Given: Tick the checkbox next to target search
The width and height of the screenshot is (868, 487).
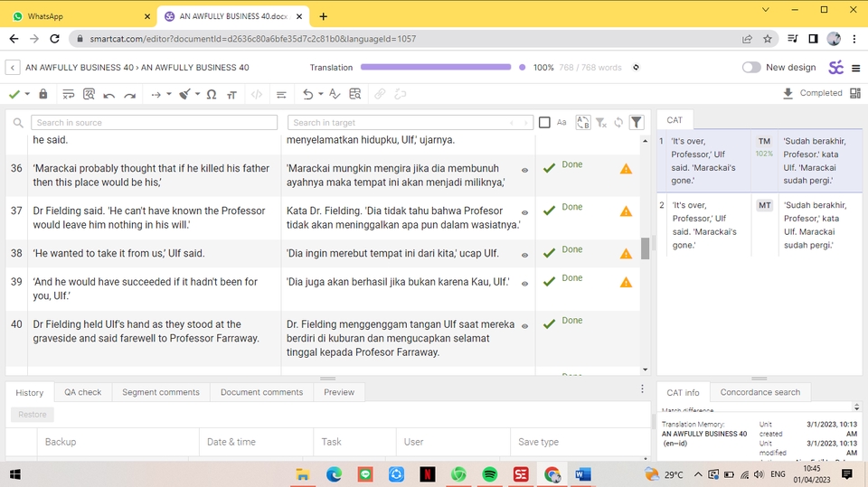Looking at the screenshot, I should (544, 122).
